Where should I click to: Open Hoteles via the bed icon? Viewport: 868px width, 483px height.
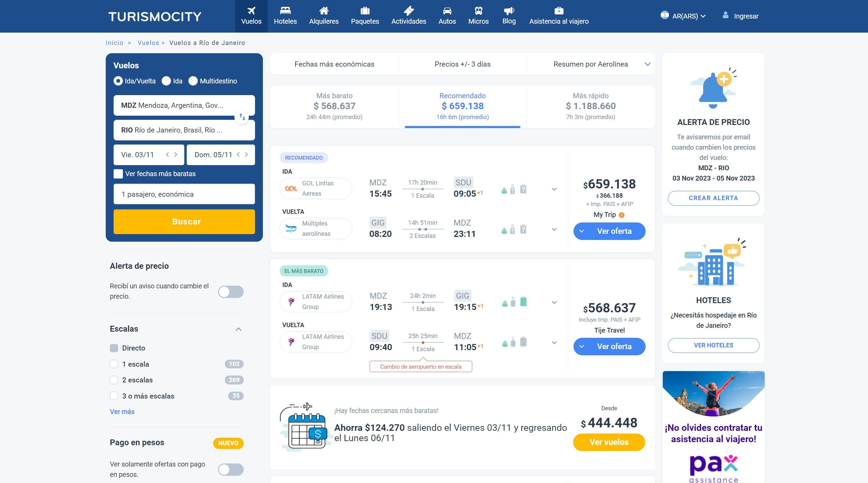(x=285, y=11)
